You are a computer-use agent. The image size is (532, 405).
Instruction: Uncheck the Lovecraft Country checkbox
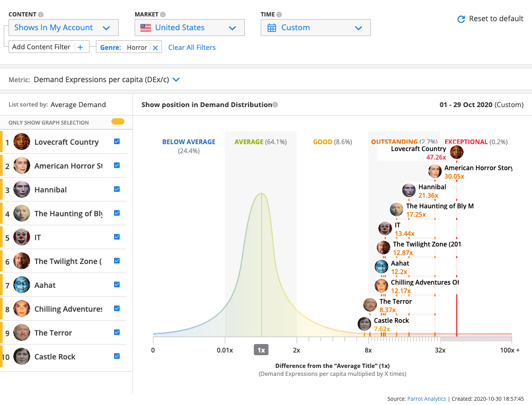click(117, 142)
